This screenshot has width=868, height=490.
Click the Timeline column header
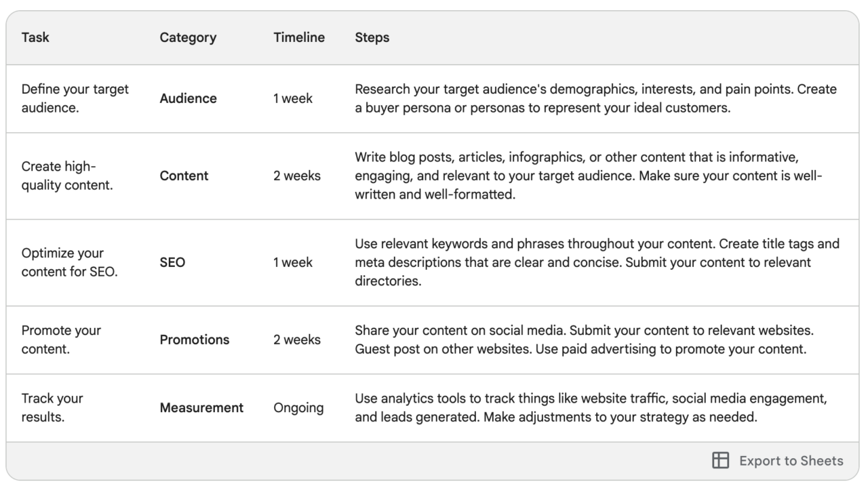coord(299,37)
